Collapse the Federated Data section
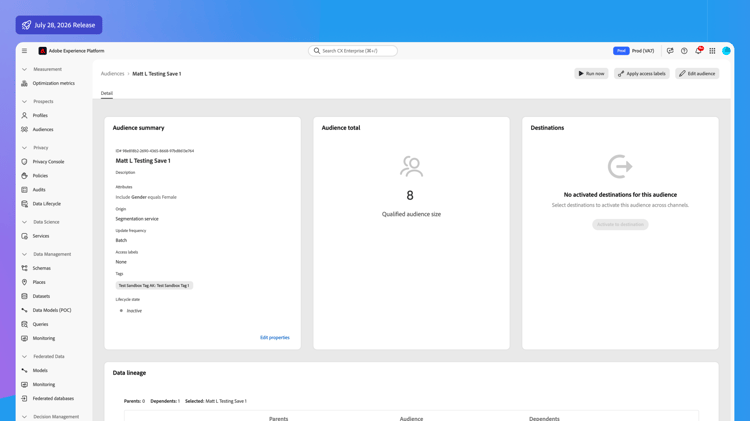Screen dimensions: 750x421 click(x=24, y=356)
